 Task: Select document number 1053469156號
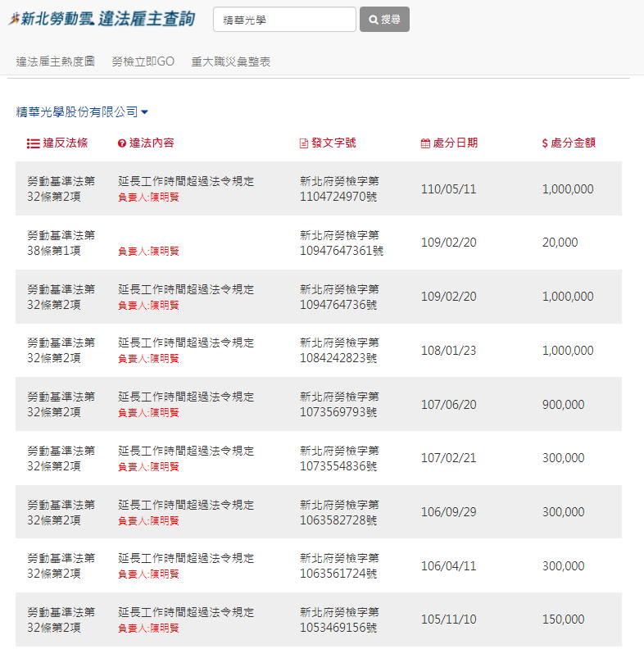[338, 628]
